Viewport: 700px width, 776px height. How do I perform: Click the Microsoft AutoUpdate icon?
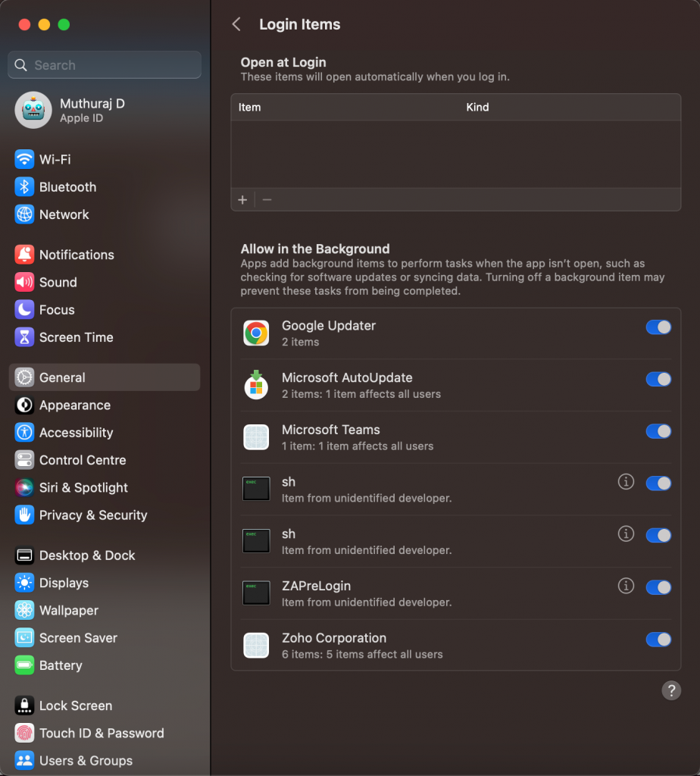(x=256, y=384)
